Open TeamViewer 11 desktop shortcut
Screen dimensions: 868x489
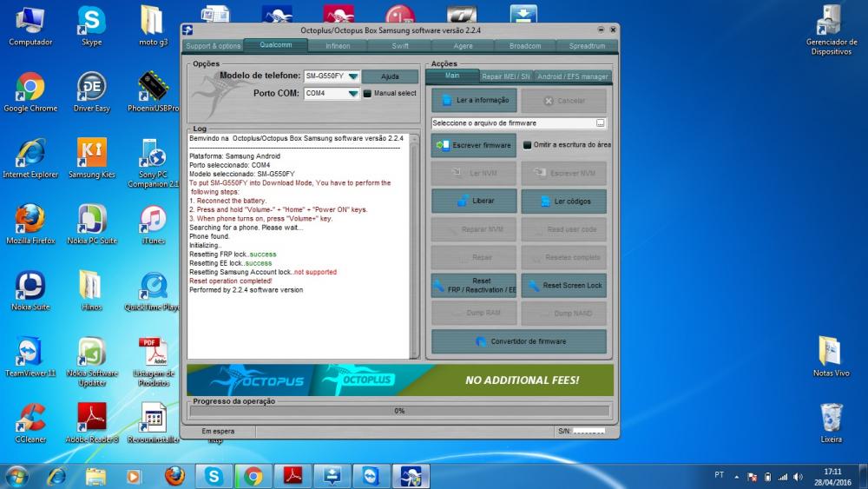point(30,357)
